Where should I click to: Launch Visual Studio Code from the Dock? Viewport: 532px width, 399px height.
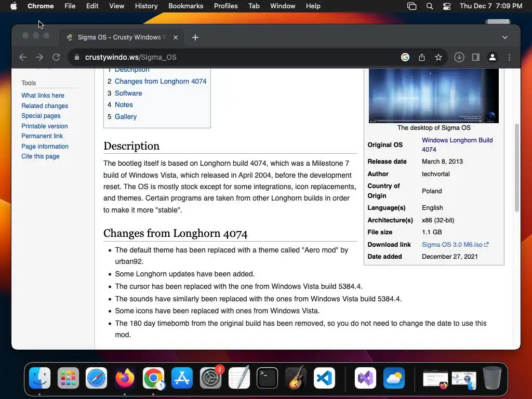(x=324, y=378)
